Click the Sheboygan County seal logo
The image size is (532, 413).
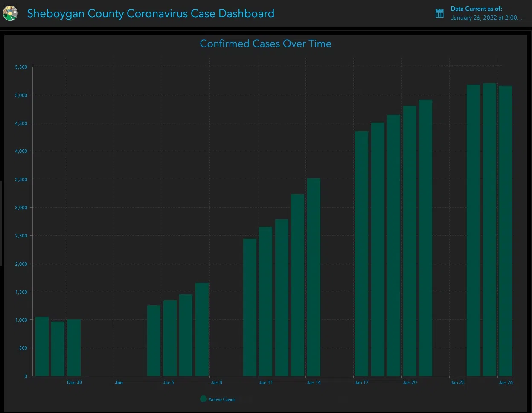(x=10, y=13)
